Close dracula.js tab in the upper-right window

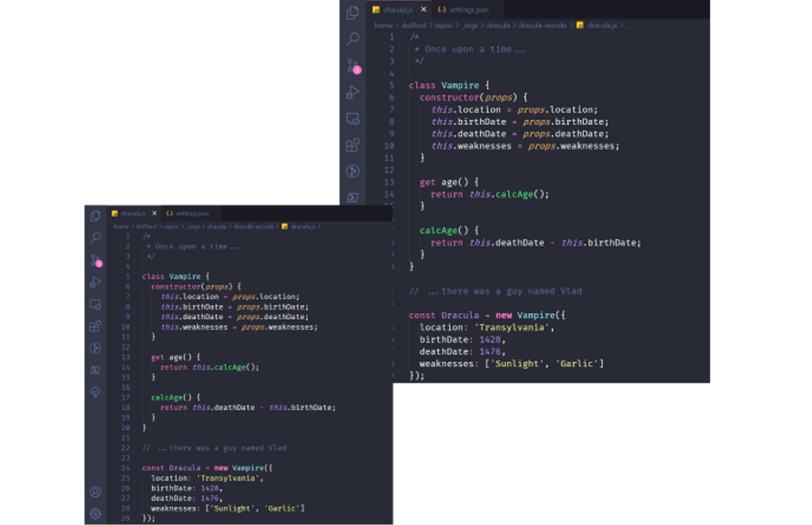pos(423,9)
